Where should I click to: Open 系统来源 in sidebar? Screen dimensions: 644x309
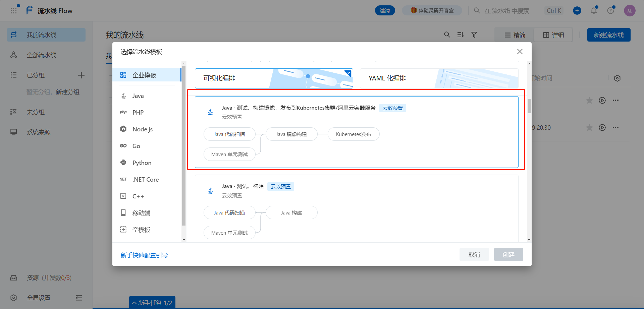[x=46, y=132]
